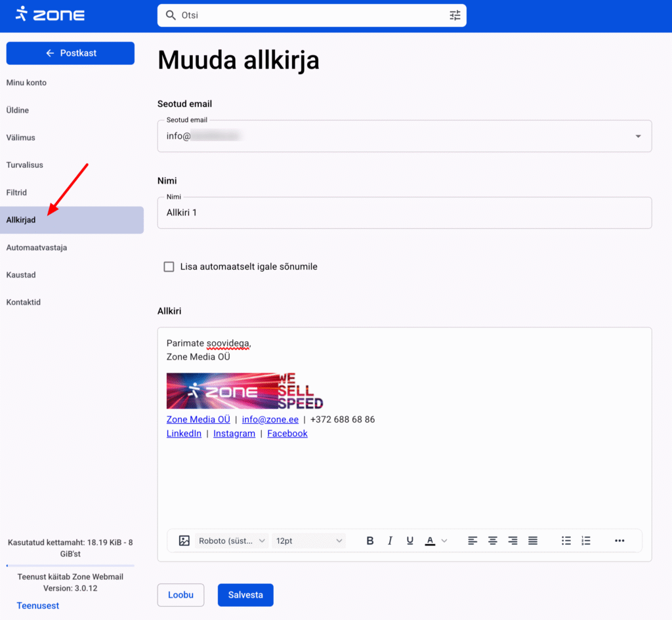Open text color picker arrow
This screenshot has width=672, height=620.
coord(444,541)
